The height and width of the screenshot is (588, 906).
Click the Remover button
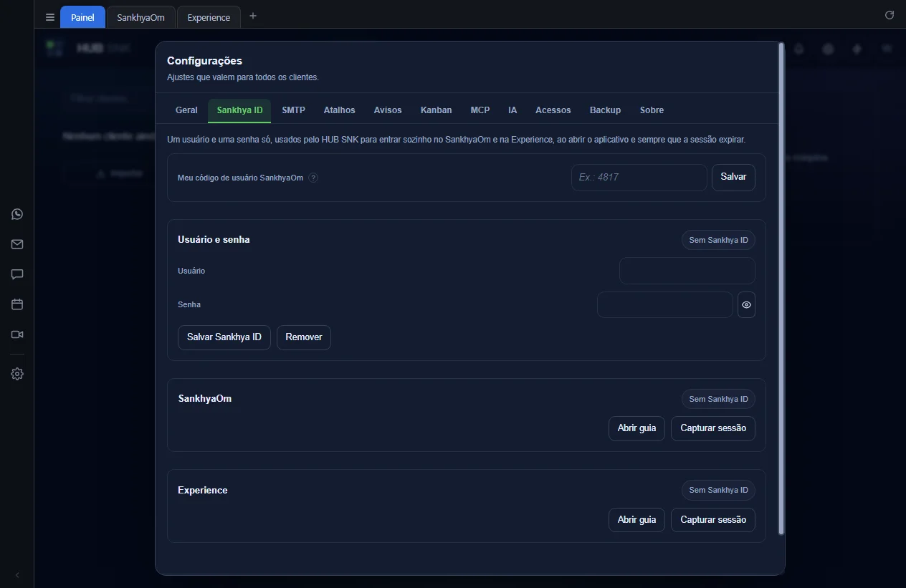tap(304, 337)
